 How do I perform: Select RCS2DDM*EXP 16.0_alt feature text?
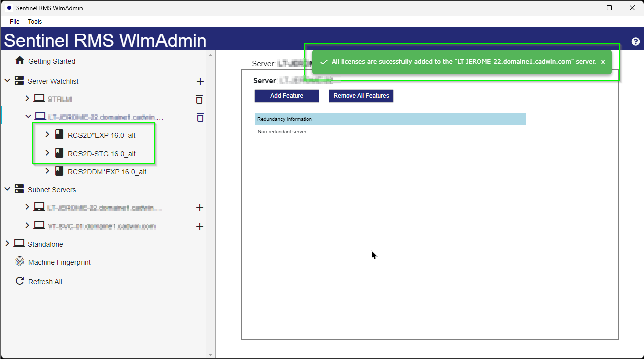[x=107, y=172]
